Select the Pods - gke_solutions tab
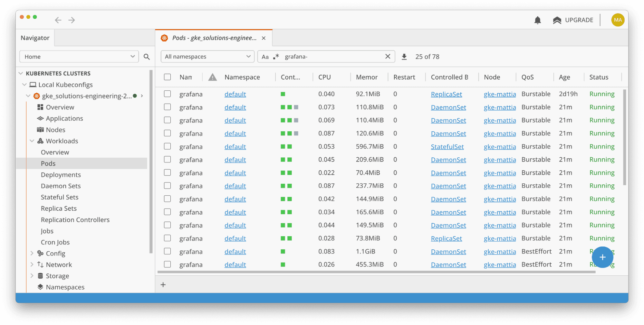 214,38
